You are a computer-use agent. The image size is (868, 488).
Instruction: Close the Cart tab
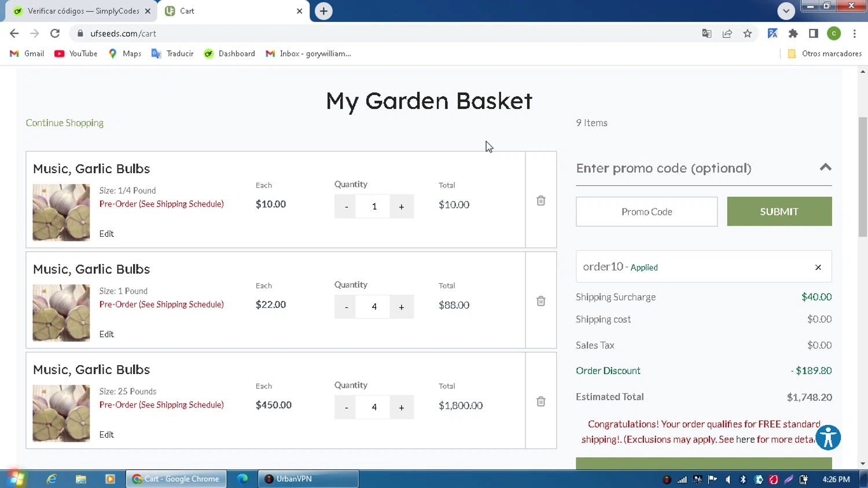pyautogui.click(x=299, y=11)
